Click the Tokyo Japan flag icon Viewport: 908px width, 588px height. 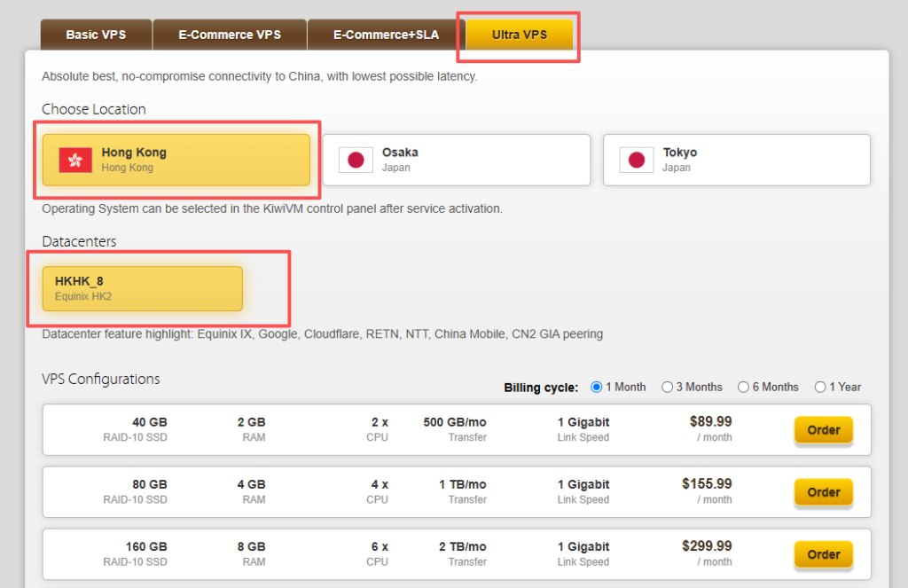tap(636, 160)
